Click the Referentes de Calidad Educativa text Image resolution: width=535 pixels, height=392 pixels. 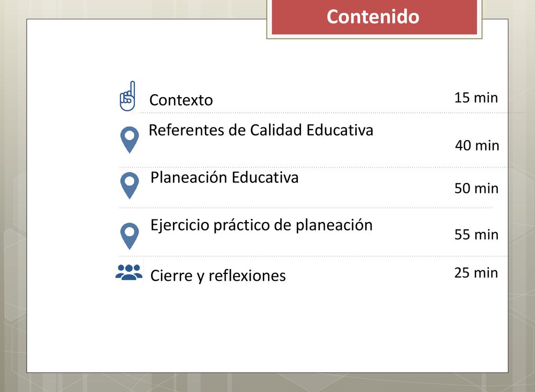click(261, 130)
